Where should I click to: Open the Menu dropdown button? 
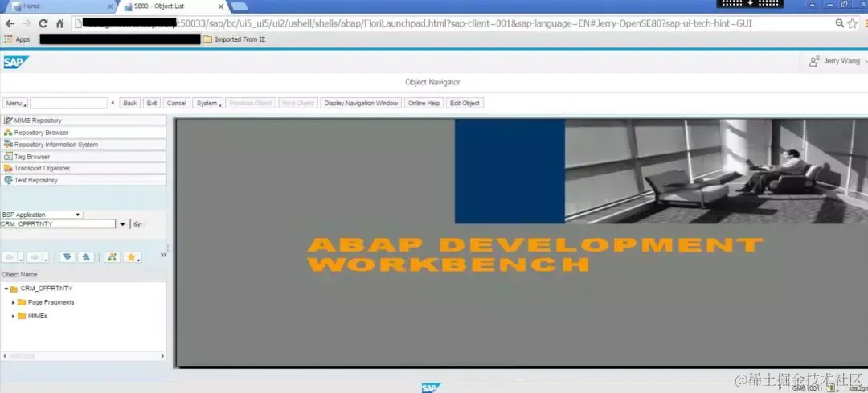[x=15, y=103]
